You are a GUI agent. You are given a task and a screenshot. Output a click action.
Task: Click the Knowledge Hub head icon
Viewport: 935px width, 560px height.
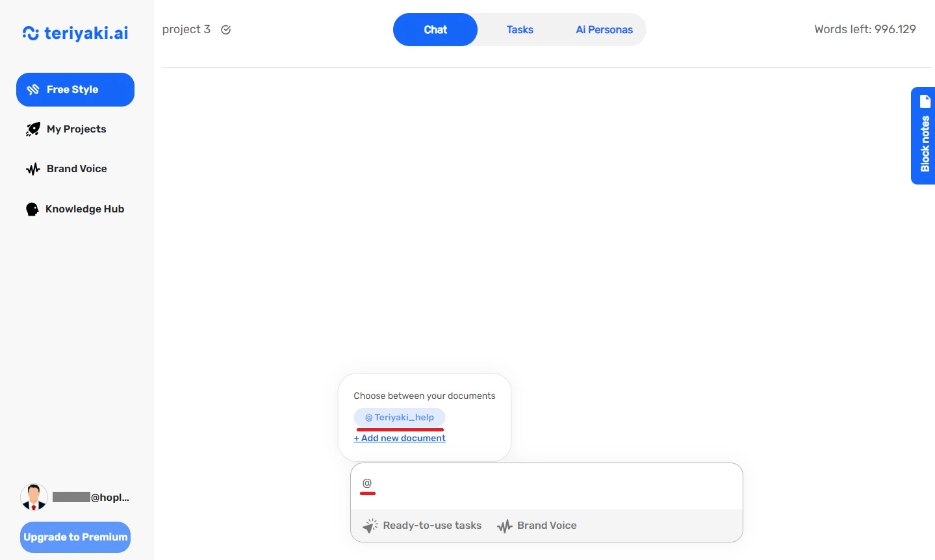click(32, 209)
